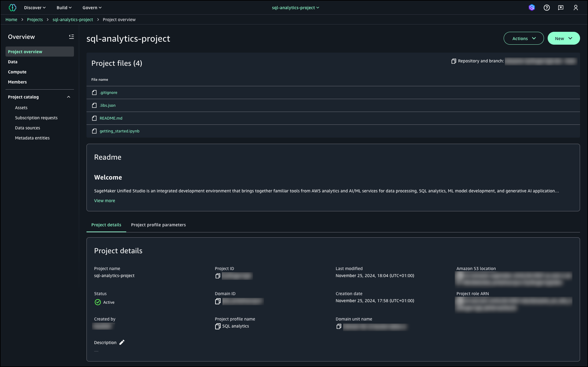Edit the project Description with pencil icon
The height and width of the screenshot is (367, 588).
click(x=122, y=342)
